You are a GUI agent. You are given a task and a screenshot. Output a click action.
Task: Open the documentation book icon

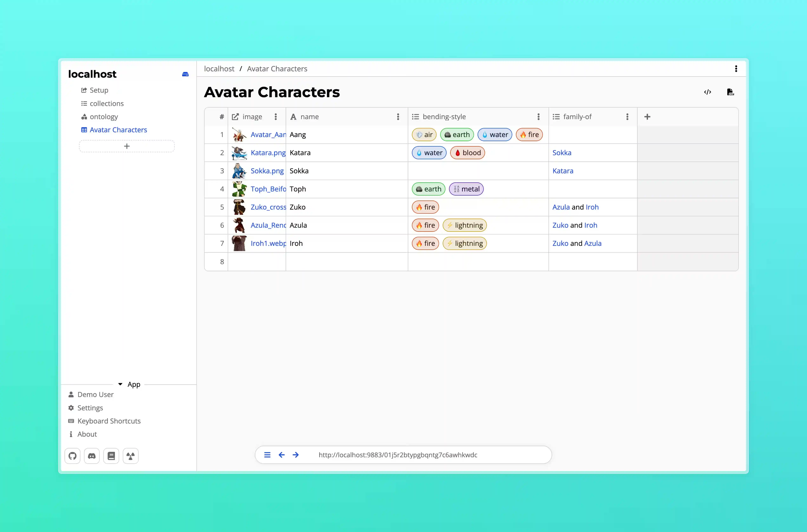pyautogui.click(x=111, y=456)
